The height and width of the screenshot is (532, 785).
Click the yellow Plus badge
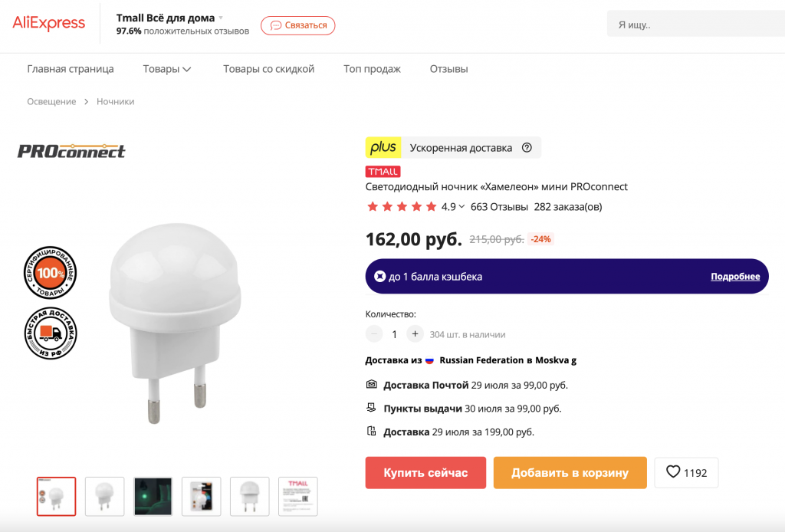tap(383, 148)
